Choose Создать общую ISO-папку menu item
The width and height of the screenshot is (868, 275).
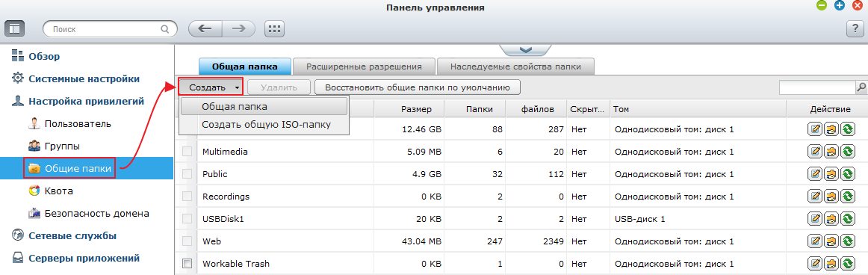[x=266, y=125]
